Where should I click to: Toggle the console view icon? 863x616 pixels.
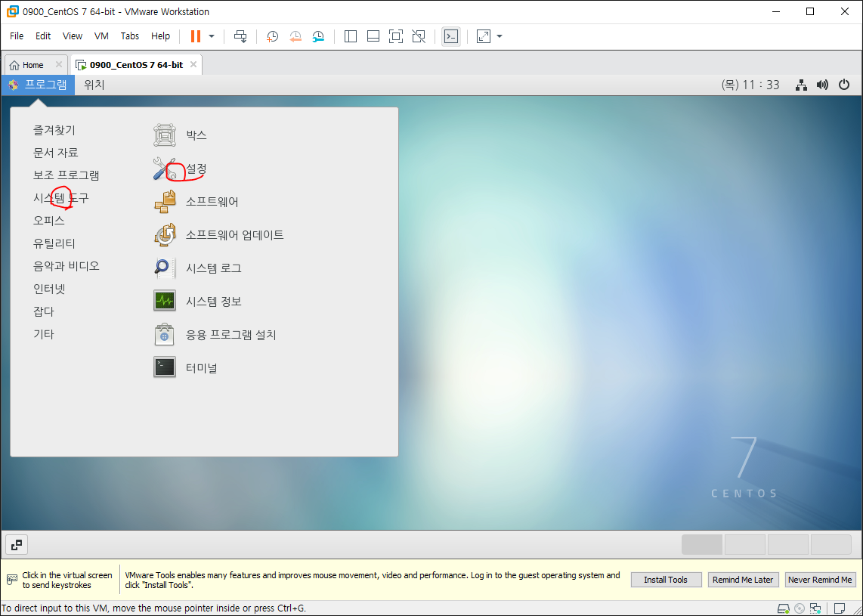pos(450,36)
